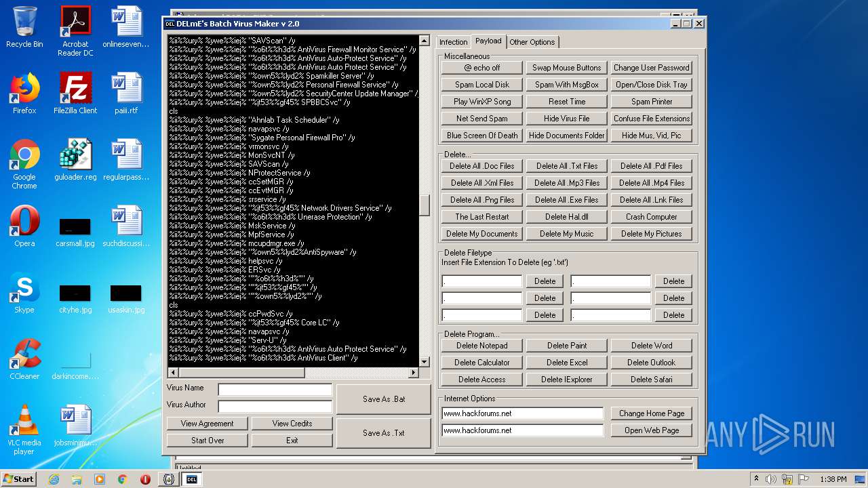Click horizontal scrollbar left arrow

pos(173,373)
